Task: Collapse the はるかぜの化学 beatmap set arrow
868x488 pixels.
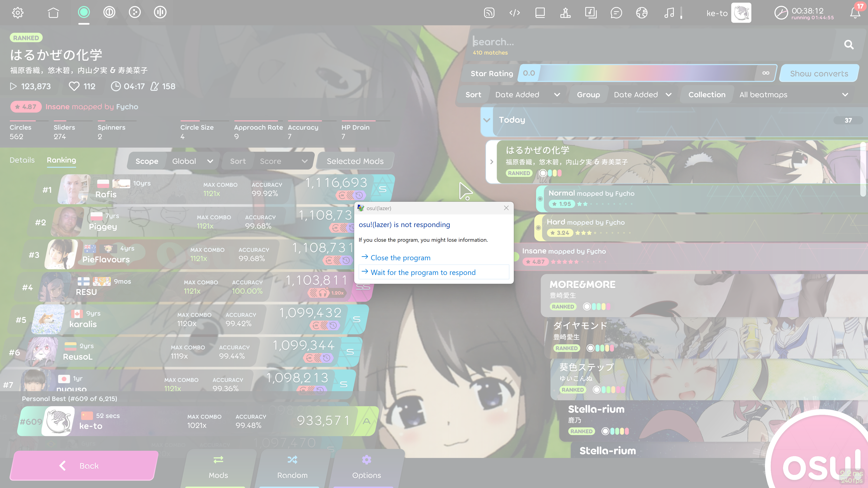Action: 492,162
